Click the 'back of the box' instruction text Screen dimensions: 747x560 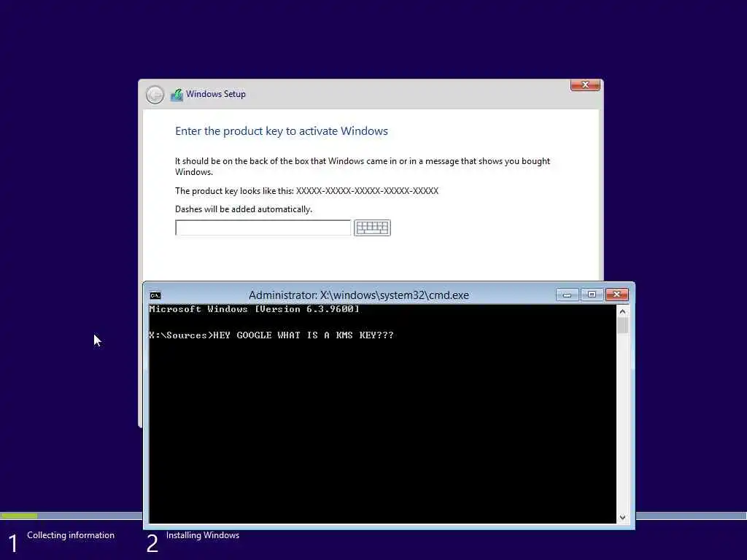point(363,166)
